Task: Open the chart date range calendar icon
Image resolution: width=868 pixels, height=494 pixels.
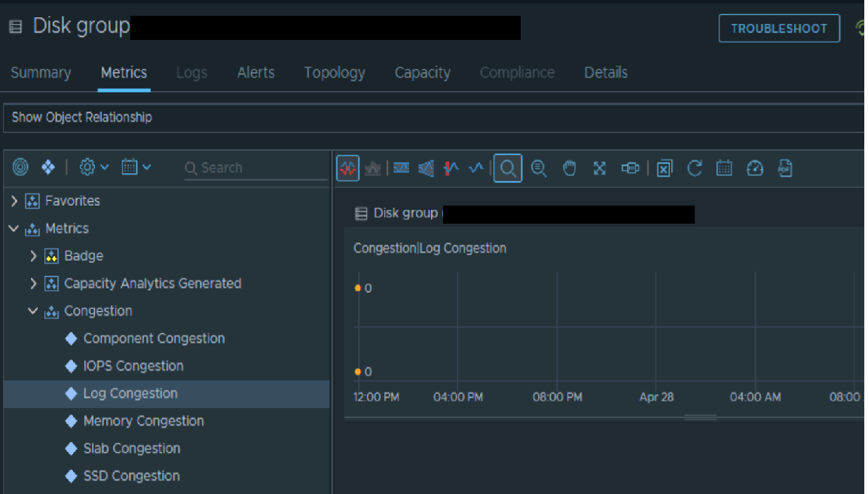Action: (724, 169)
